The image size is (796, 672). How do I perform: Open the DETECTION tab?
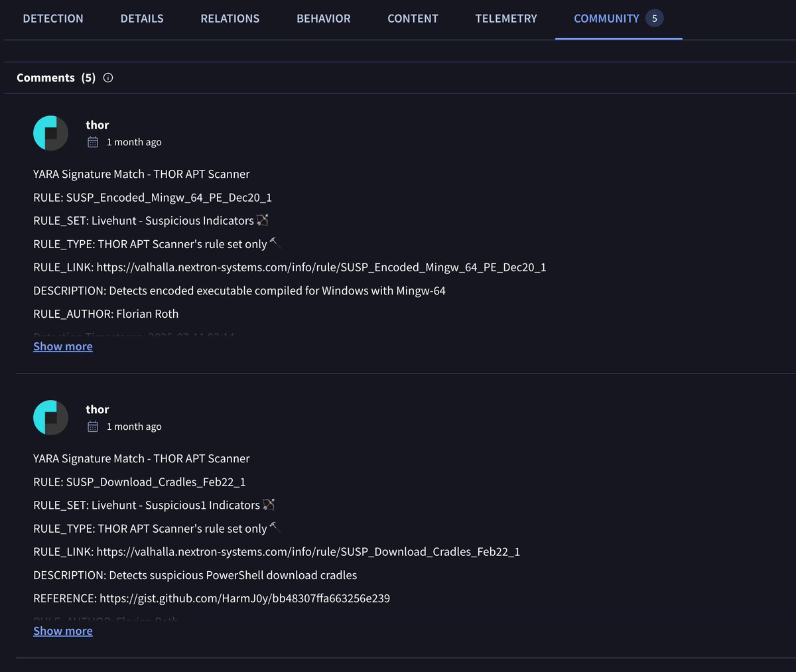click(x=53, y=19)
